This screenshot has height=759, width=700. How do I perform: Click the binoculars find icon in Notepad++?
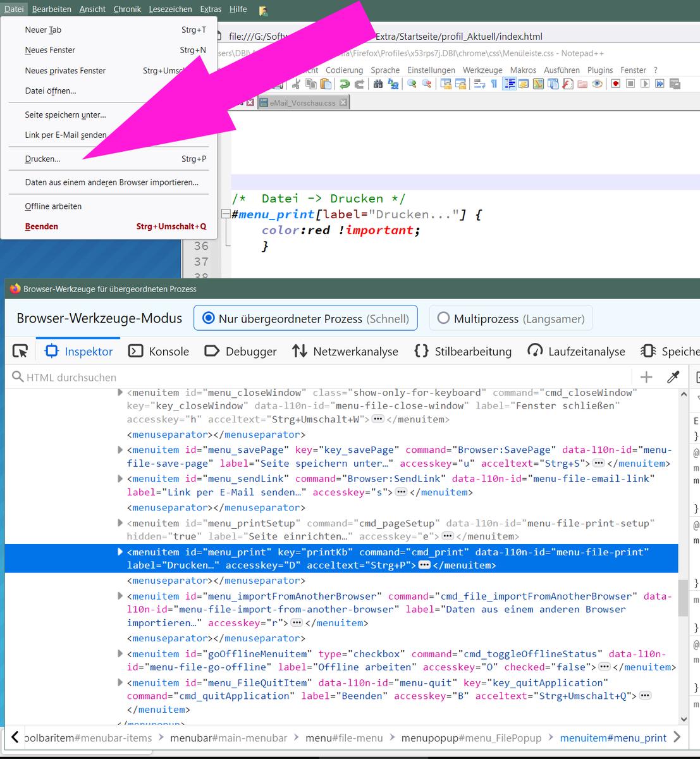[x=378, y=84]
